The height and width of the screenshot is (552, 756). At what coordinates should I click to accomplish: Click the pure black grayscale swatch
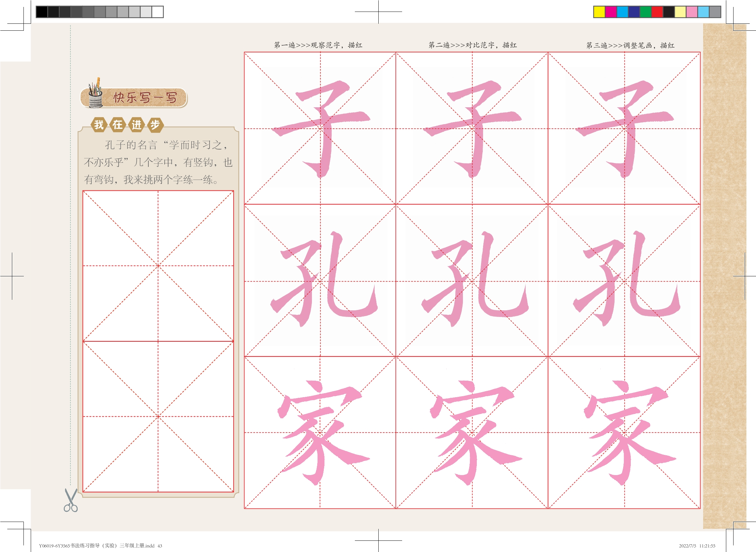tap(42, 12)
